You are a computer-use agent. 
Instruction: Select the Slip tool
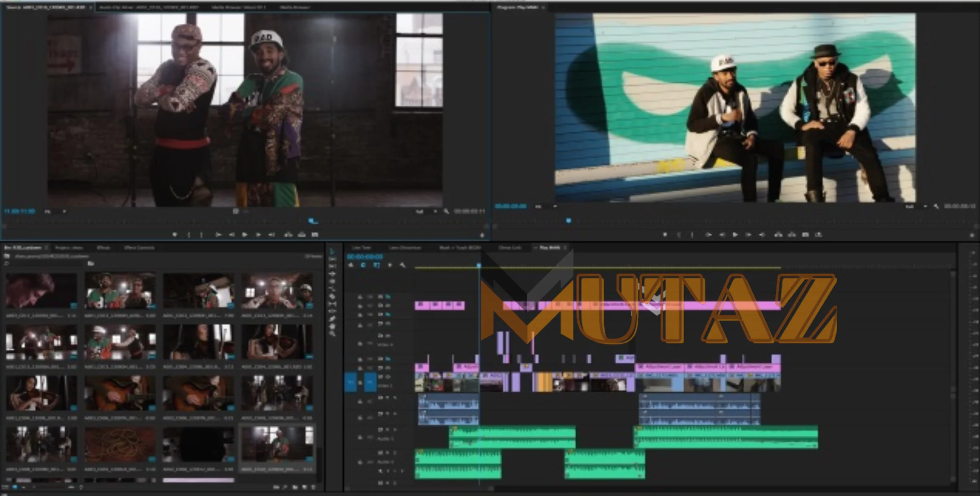tap(332, 304)
